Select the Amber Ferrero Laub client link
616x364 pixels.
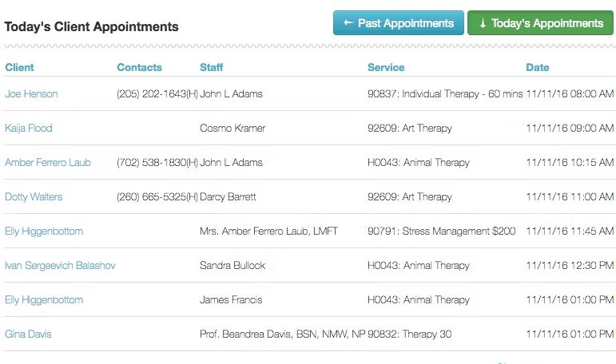coord(47,163)
